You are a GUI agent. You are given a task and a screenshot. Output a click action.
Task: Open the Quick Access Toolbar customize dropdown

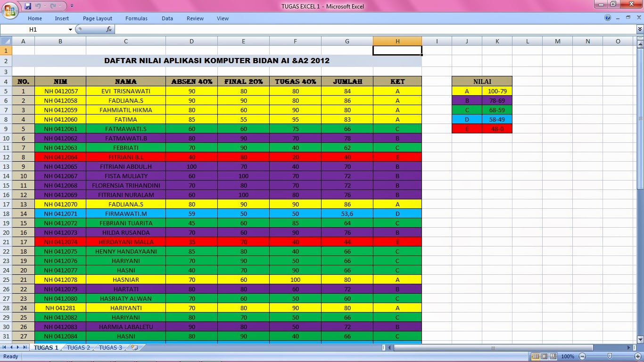71,6
